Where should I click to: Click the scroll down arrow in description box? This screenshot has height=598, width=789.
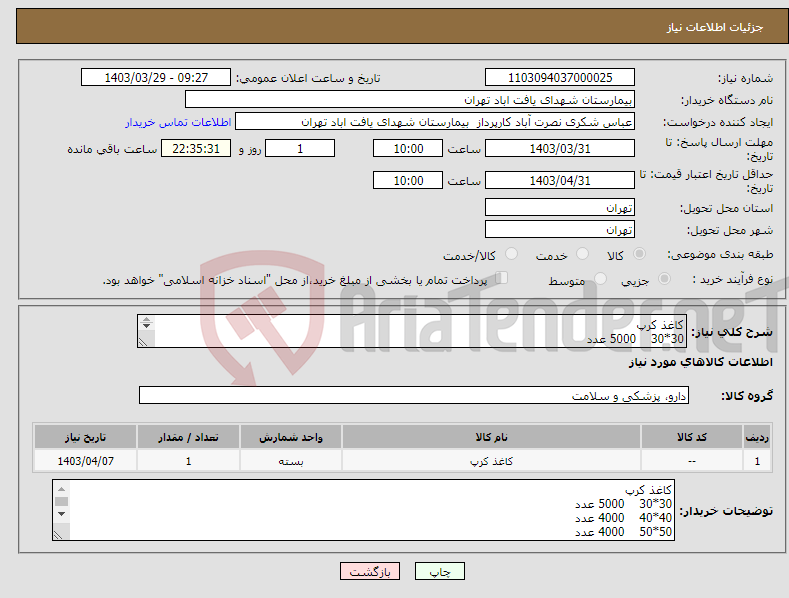[146, 326]
